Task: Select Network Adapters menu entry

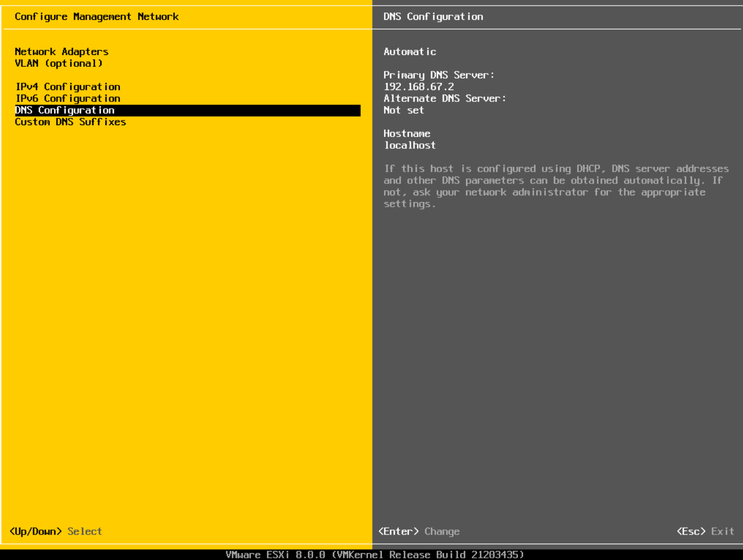Action: coord(62,52)
